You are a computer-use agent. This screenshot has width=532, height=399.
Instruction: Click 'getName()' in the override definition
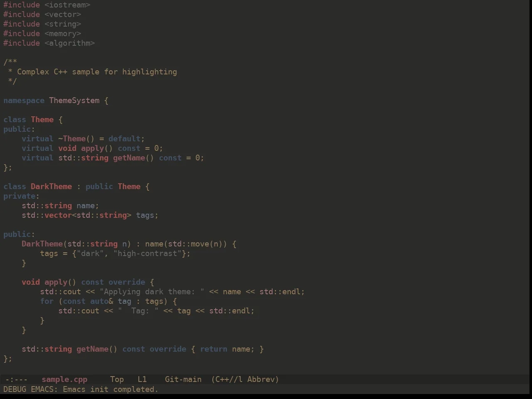click(97, 349)
